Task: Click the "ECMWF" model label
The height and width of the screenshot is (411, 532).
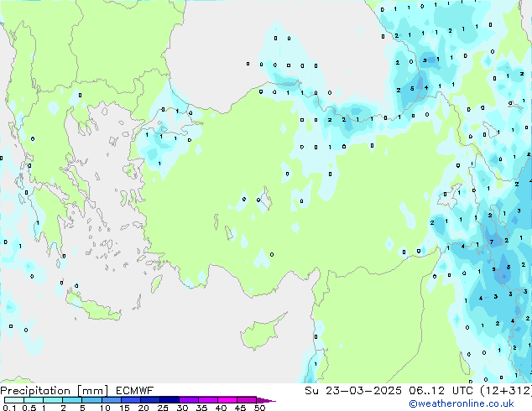Action: 135,391
